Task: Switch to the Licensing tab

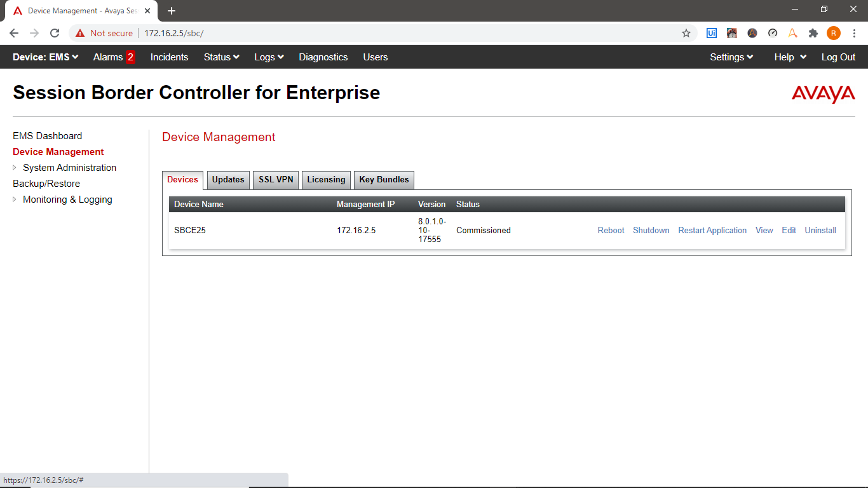Action: click(326, 180)
